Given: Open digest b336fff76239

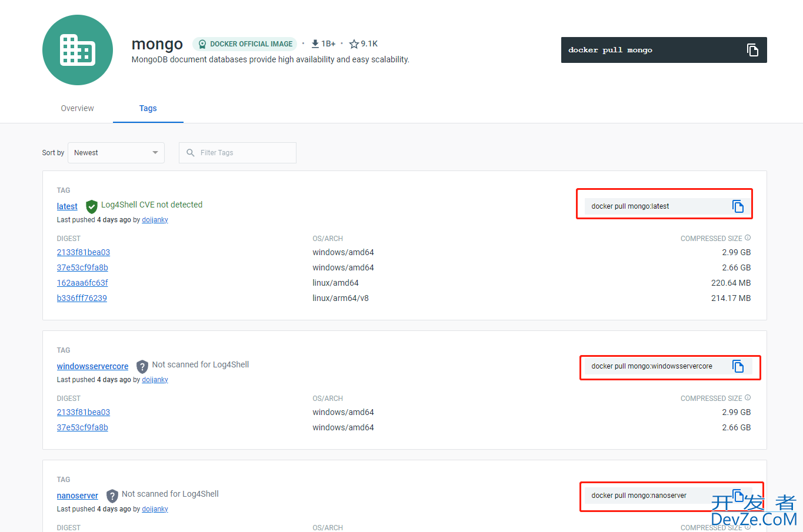Looking at the screenshot, I should 82,298.
